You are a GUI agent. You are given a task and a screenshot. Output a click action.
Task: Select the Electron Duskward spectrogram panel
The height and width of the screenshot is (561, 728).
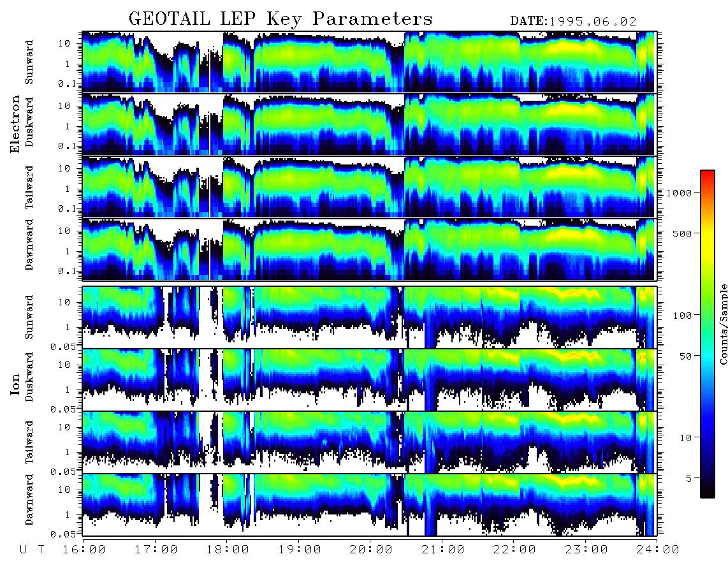tap(369, 124)
